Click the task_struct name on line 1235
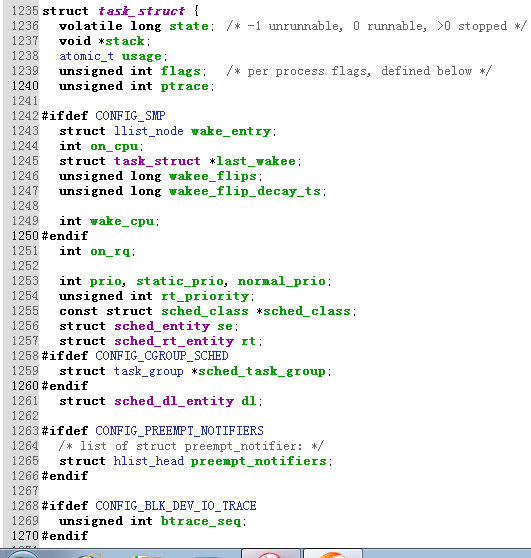Screen dimensions: 531x558 pyautogui.click(x=142, y=11)
